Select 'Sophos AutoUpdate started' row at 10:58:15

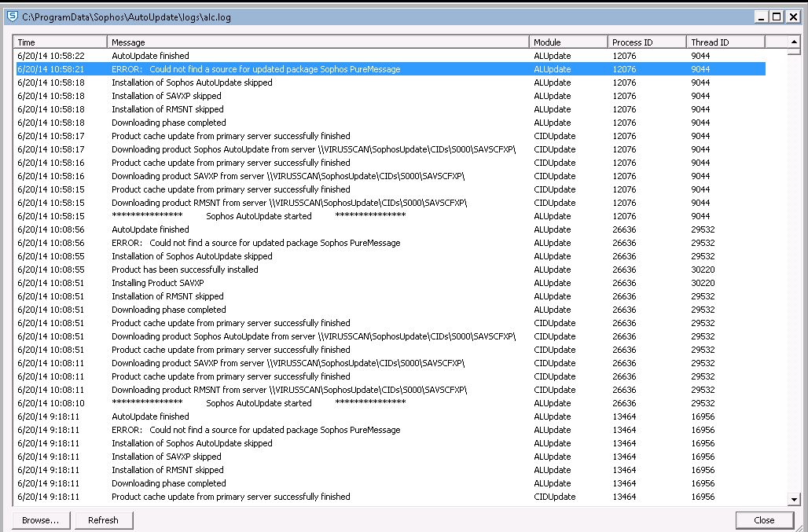pyautogui.click(x=391, y=216)
